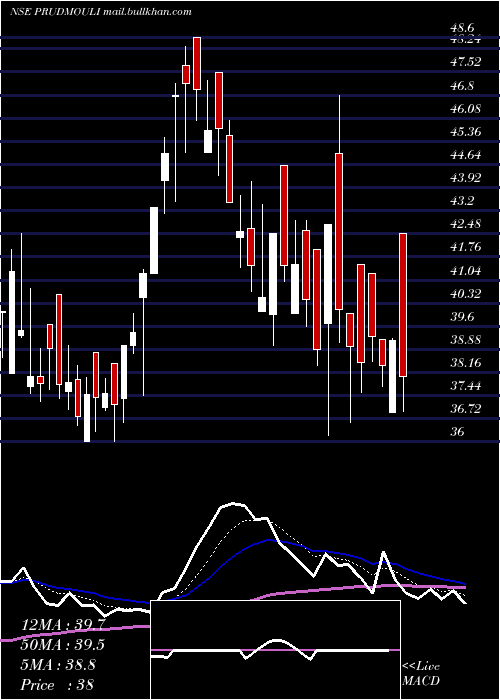Click the MACD inset chart panel

click(x=275, y=650)
